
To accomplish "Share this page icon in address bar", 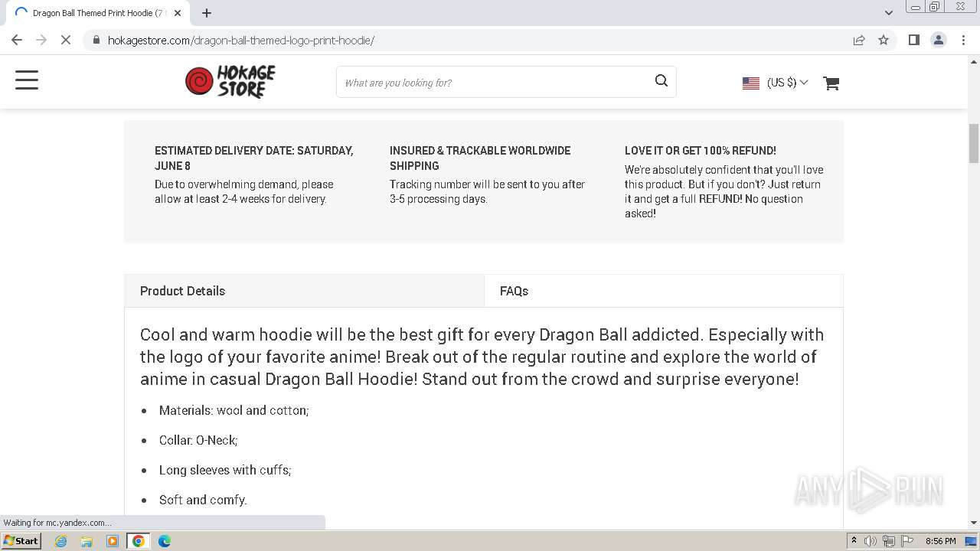I will coord(859,40).
